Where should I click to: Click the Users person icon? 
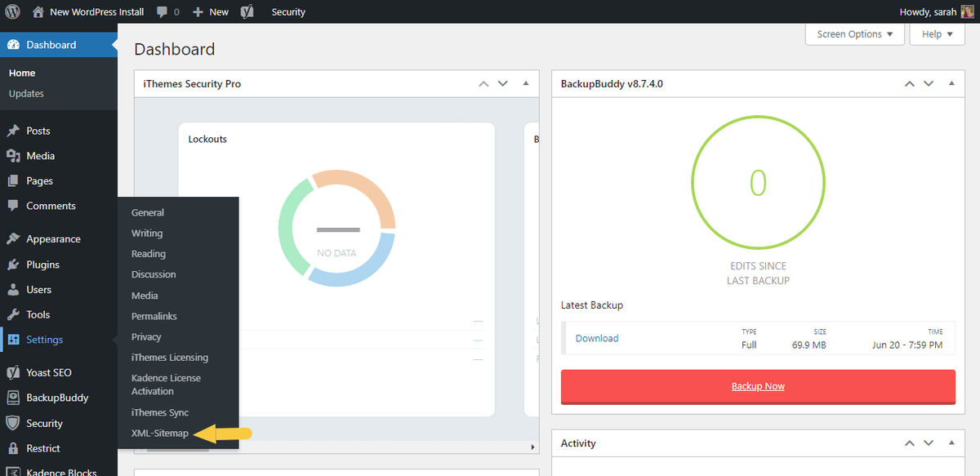point(13,290)
